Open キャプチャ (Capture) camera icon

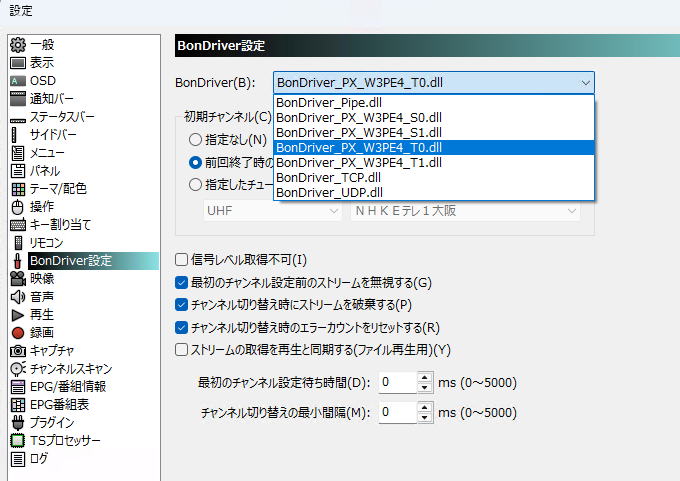click(17, 350)
